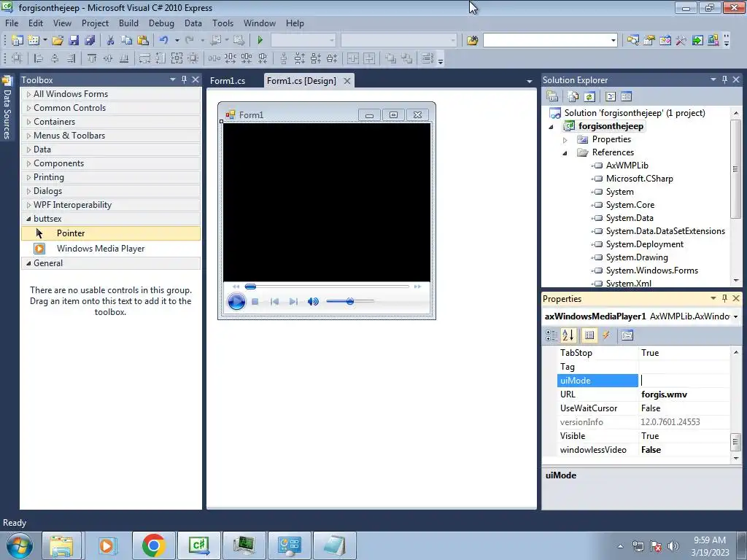Click the Align Lefts layout icon
Image resolution: width=747 pixels, height=560 pixels.
[39, 58]
